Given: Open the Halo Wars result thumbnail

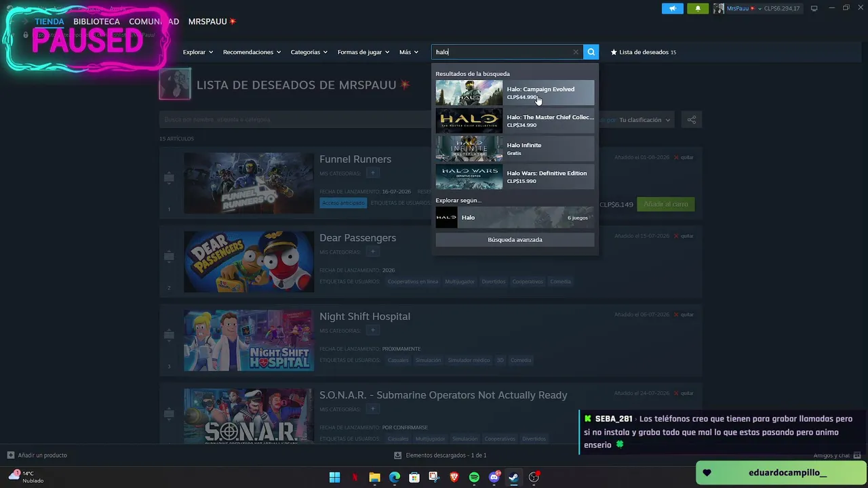Looking at the screenshot, I should click(469, 177).
